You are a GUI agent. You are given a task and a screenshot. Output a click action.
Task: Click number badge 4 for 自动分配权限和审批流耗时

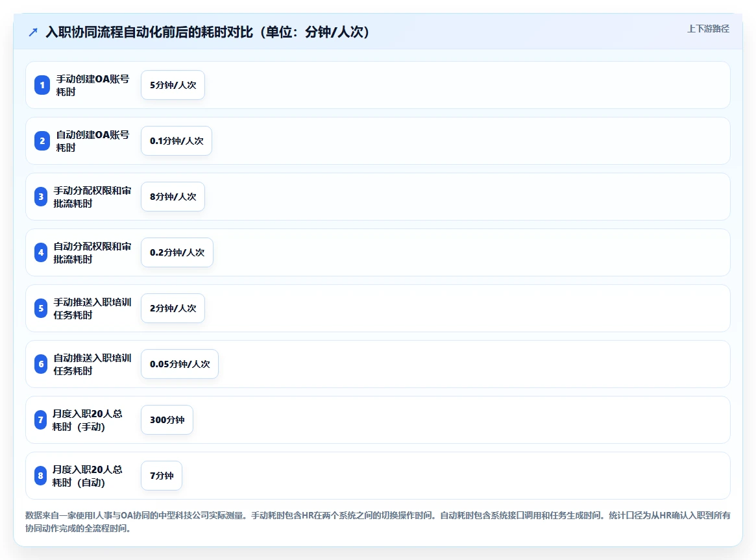[x=41, y=253]
